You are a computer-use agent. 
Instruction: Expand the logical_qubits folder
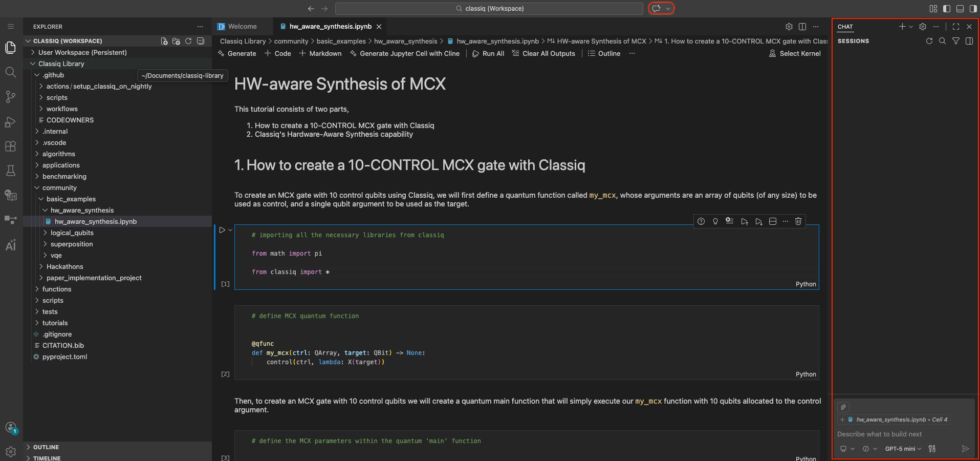tap(72, 233)
